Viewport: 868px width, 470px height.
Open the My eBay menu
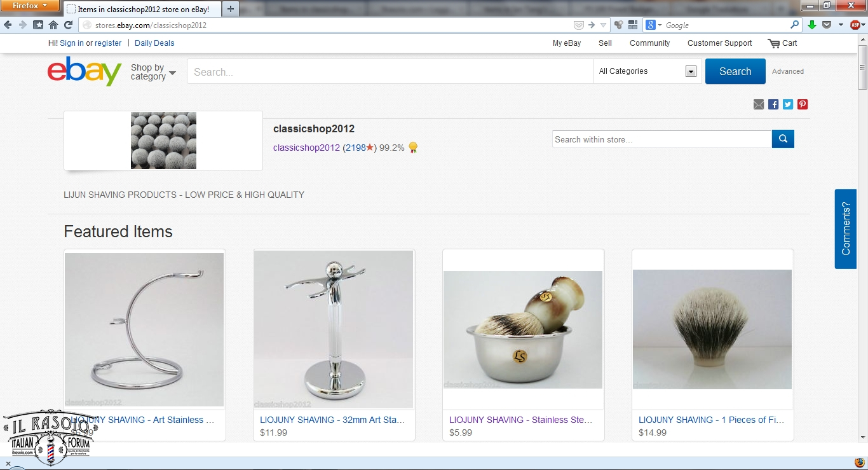point(567,43)
